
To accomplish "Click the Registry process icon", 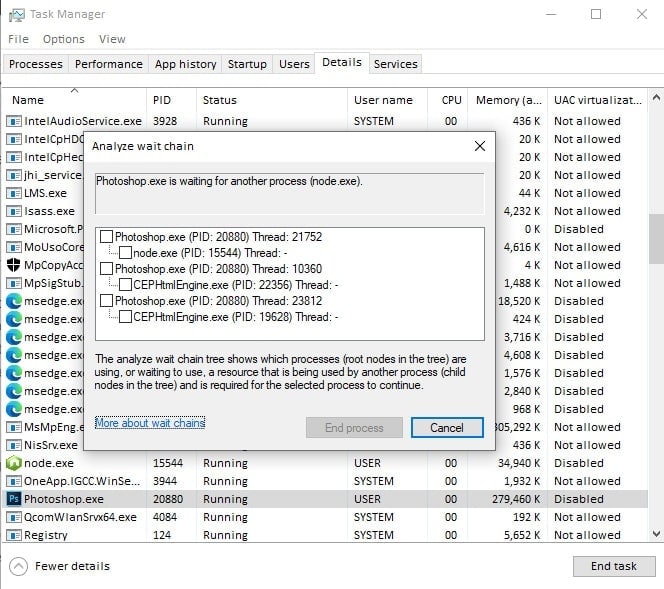I will [14, 535].
